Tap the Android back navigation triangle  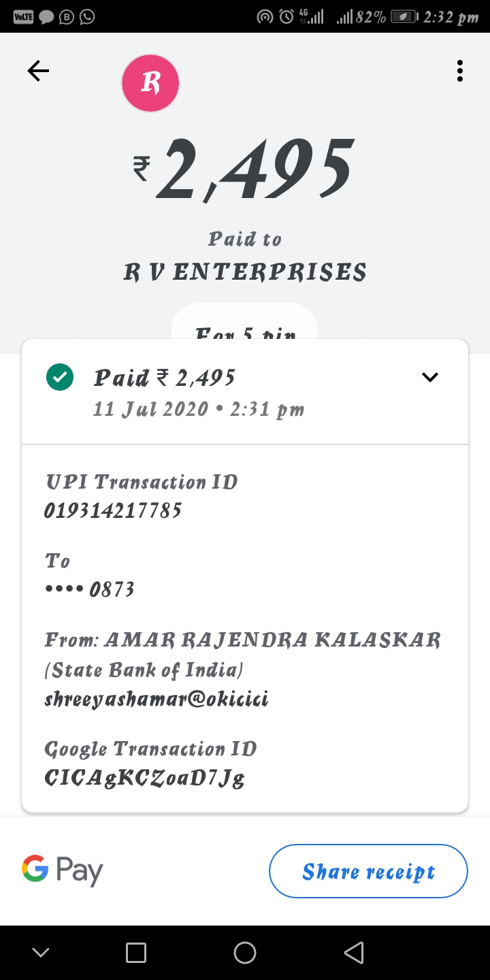click(x=354, y=953)
